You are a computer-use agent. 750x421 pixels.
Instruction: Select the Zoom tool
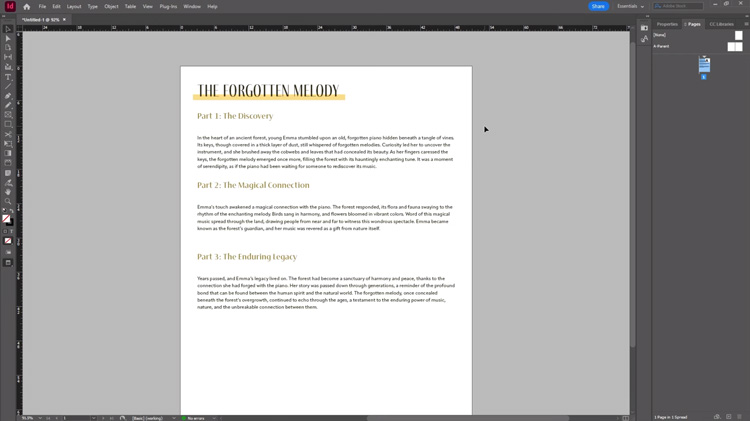pyautogui.click(x=8, y=201)
